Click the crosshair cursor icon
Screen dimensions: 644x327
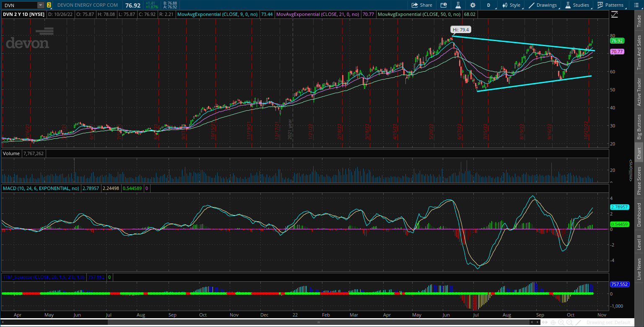pyautogui.click(x=553, y=322)
